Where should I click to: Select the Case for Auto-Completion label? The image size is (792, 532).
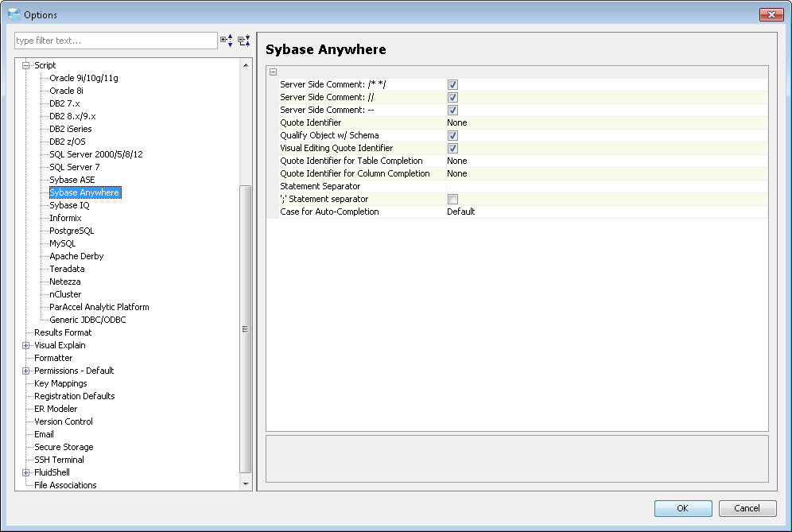pos(329,212)
